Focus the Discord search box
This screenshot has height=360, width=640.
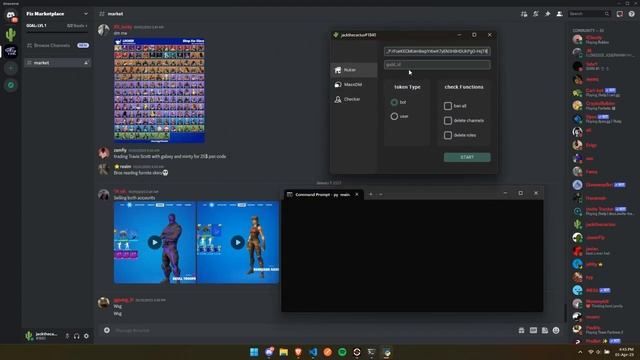tap(589, 14)
